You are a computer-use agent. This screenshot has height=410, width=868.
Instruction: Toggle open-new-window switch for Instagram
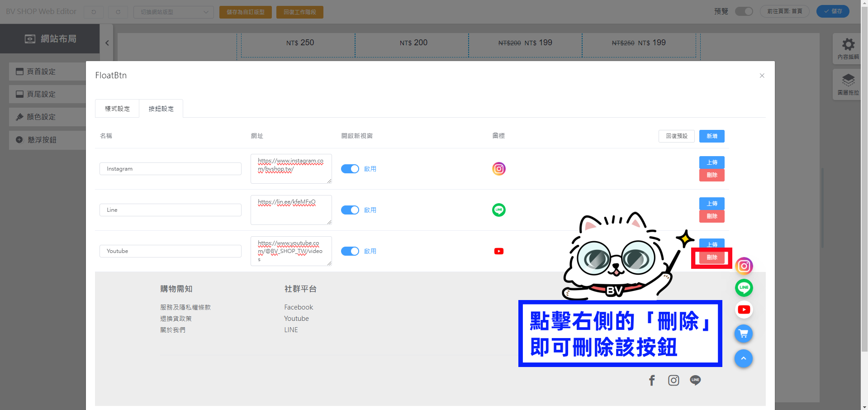(350, 169)
